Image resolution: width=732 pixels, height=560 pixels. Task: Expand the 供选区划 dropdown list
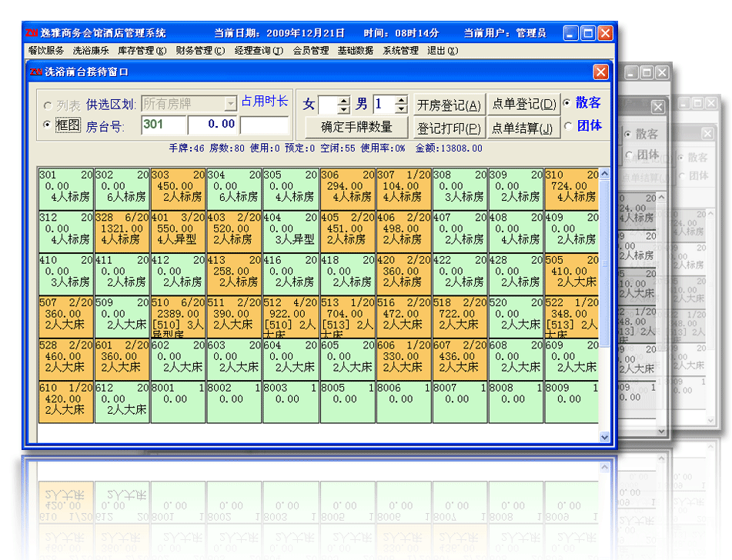tap(230, 103)
